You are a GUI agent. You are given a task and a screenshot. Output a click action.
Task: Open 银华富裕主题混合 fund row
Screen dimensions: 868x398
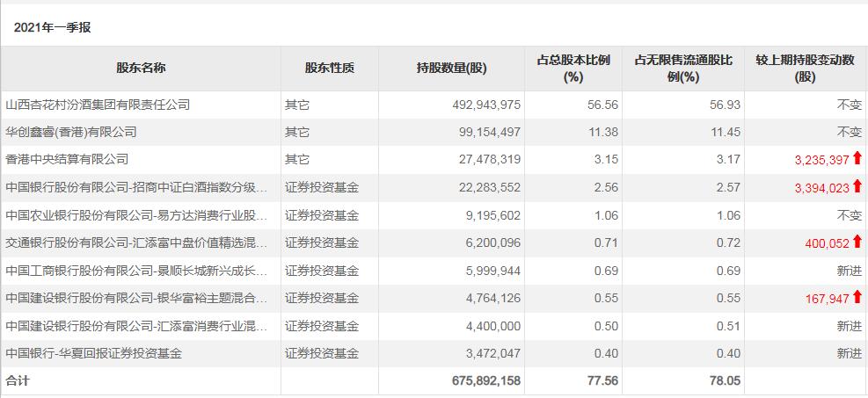[136, 298]
